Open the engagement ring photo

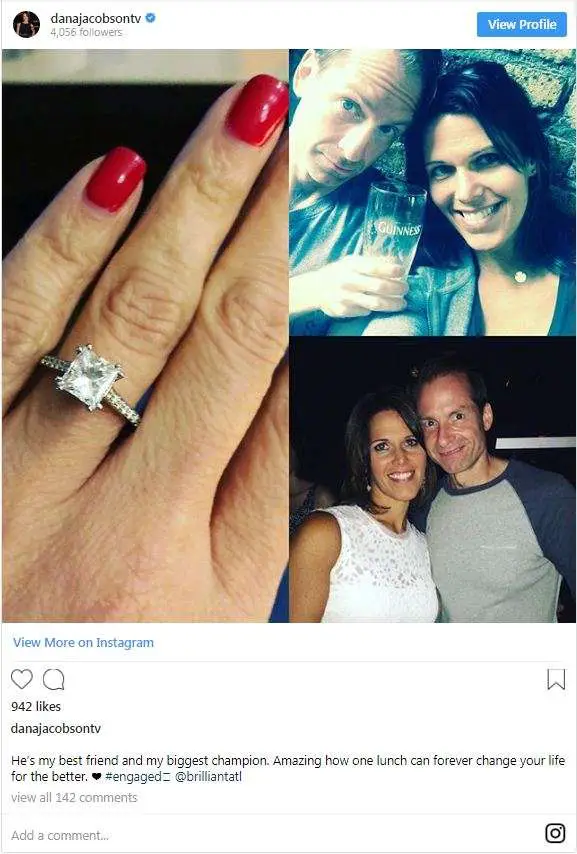(145, 336)
